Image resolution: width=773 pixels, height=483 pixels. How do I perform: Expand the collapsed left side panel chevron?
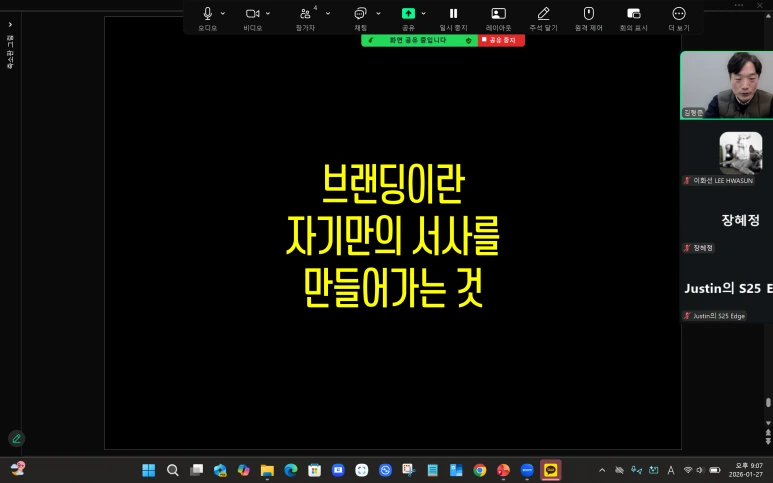(10, 25)
